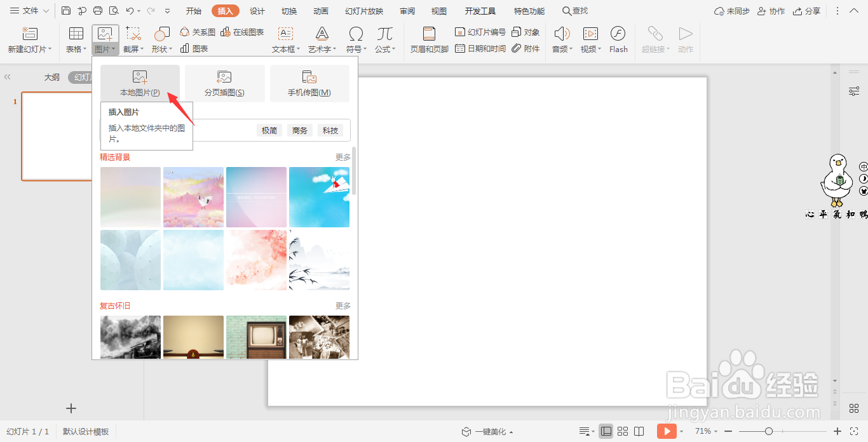Start slideshow with the orange play button
Image resolution: width=868 pixels, height=442 pixels.
tap(666, 431)
